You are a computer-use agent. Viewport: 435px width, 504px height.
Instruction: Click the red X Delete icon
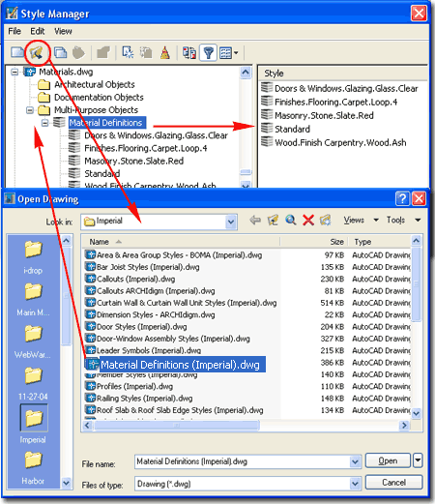[x=308, y=221]
